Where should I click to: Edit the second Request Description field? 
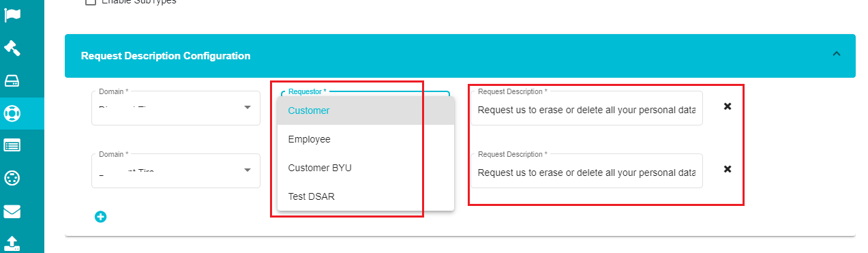pyautogui.click(x=586, y=171)
